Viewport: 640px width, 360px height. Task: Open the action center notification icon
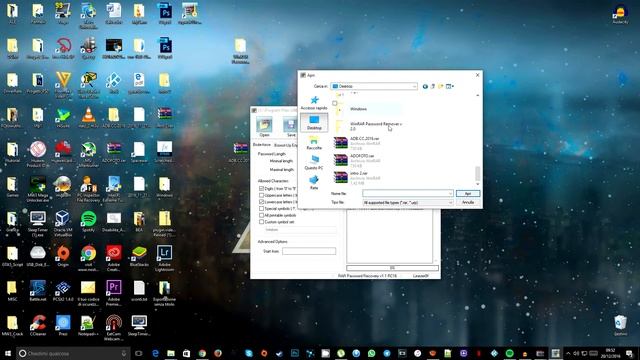tap(629, 353)
